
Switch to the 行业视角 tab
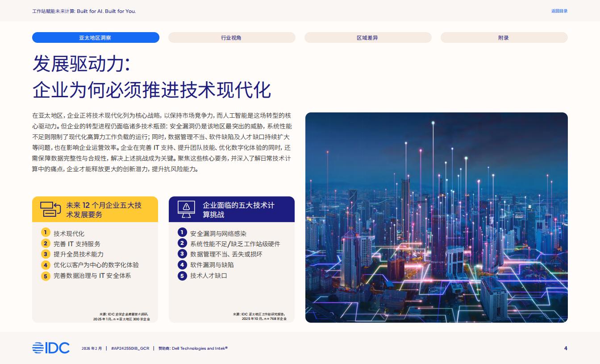pos(231,37)
